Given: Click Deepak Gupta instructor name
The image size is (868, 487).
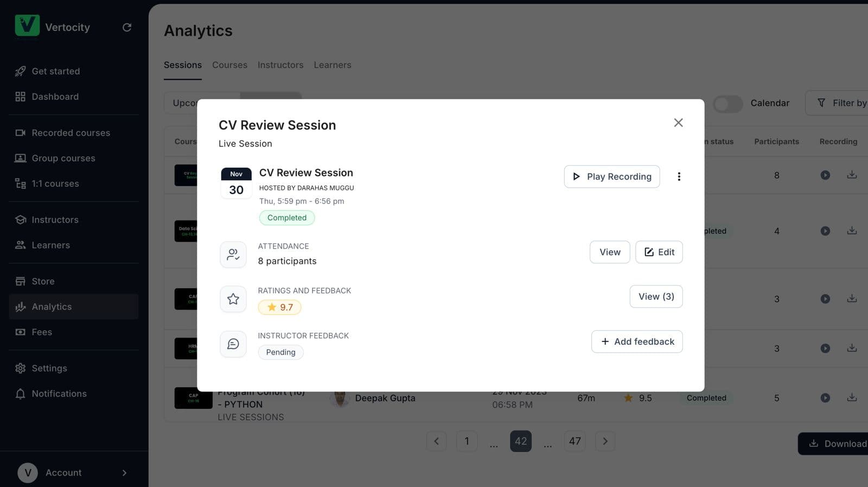Looking at the screenshot, I should click(385, 398).
